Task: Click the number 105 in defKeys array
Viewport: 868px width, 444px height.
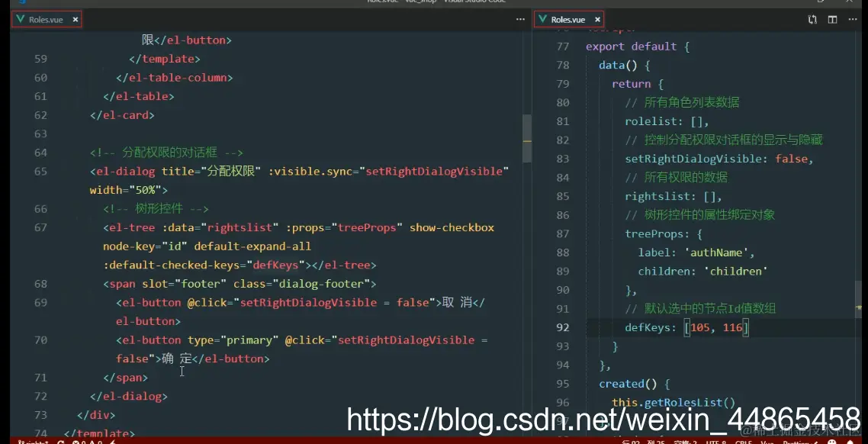Action: 699,328
